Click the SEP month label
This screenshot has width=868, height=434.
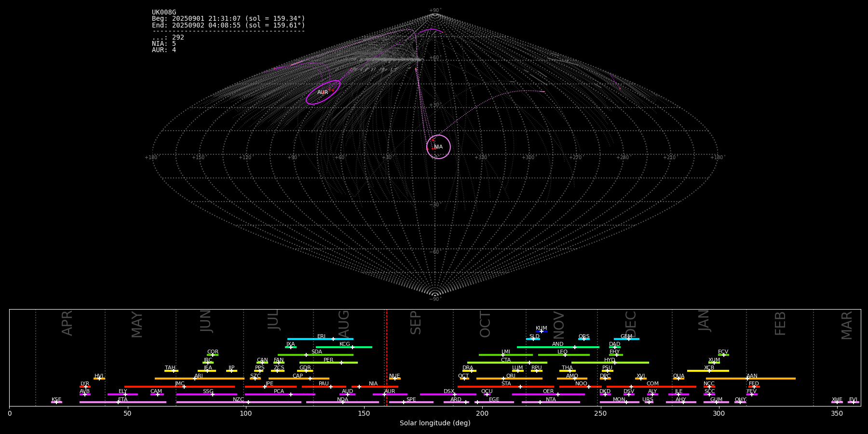click(x=416, y=323)
